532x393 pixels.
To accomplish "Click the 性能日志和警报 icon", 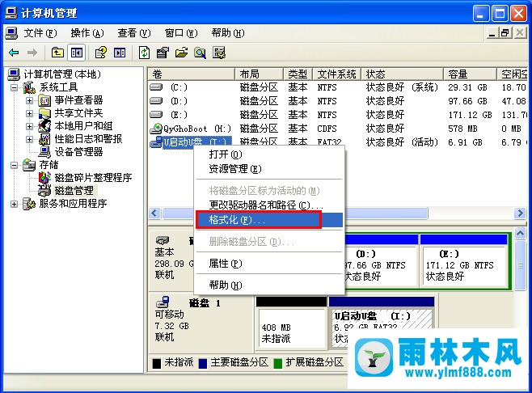I will (x=44, y=139).
